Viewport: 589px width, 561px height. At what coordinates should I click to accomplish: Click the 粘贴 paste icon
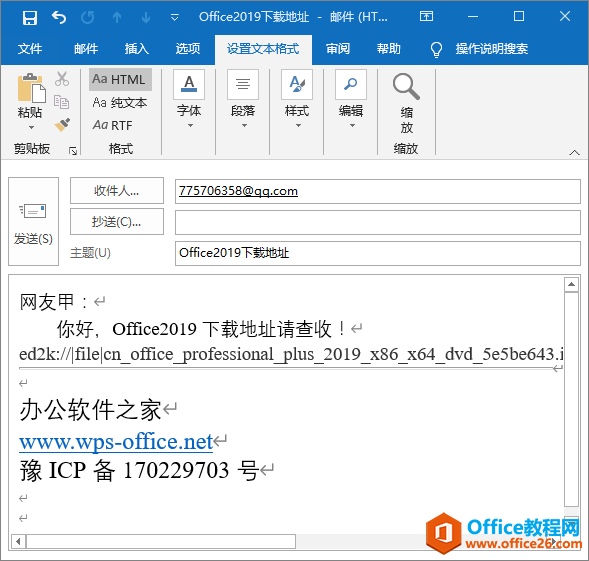31,88
